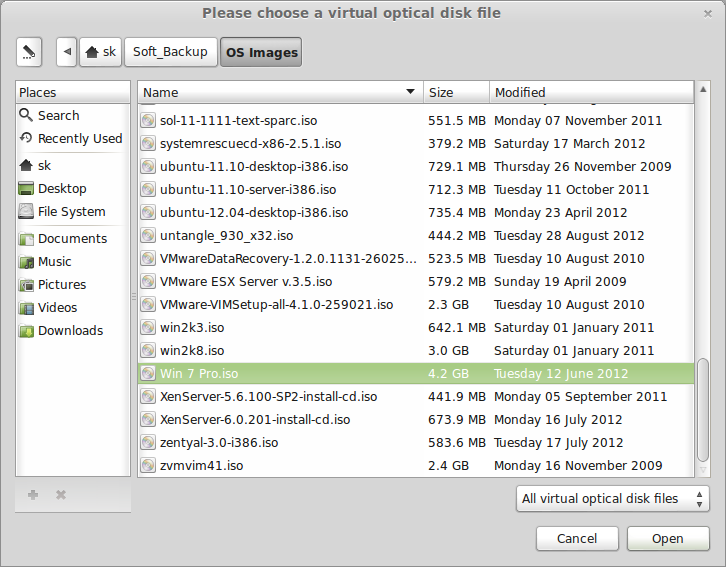Click the File System drive icon
Image resolution: width=726 pixels, height=567 pixels.
pyautogui.click(x=27, y=212)
